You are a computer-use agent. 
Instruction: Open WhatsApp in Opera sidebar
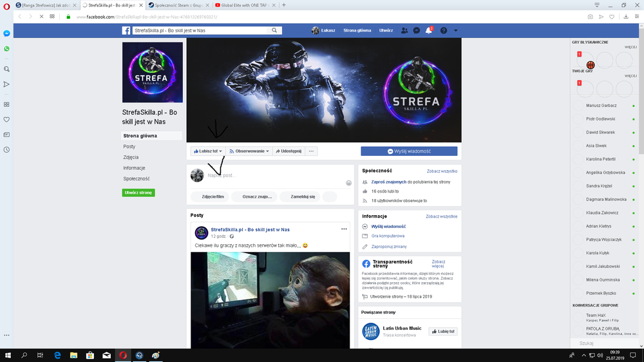click(6, 49)
